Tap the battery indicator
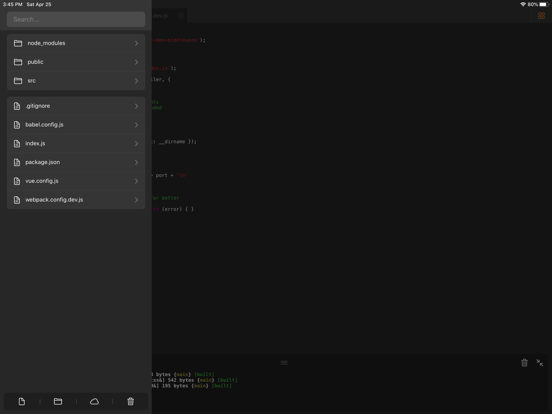Viewport: 552px width, 414px height. pos(544,4)
